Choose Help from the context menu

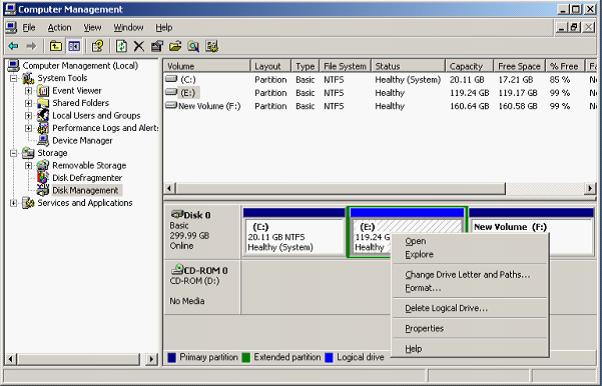click(x=470, y=349)
